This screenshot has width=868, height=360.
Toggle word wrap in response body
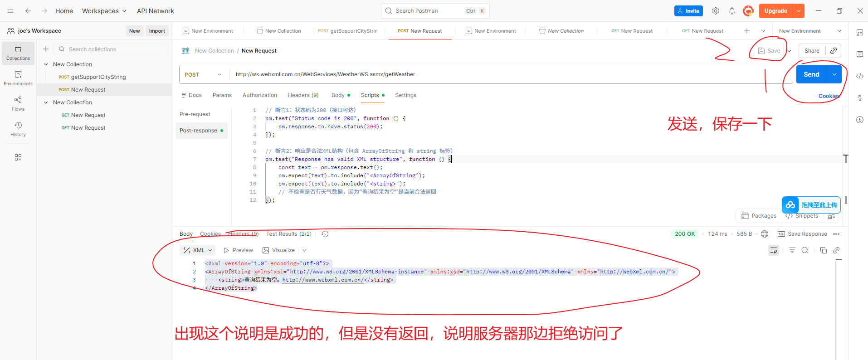pos(774,250)
